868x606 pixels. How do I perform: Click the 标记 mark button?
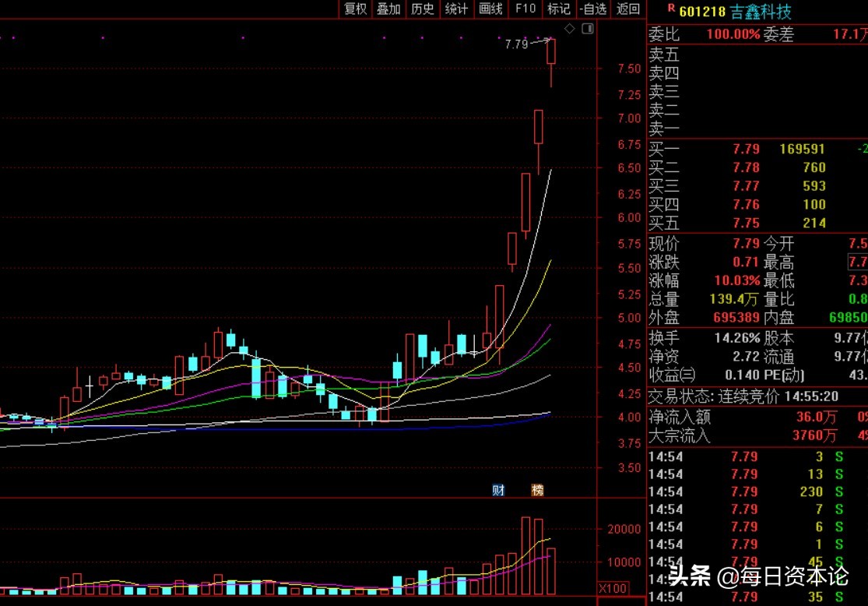coord(558,9)
